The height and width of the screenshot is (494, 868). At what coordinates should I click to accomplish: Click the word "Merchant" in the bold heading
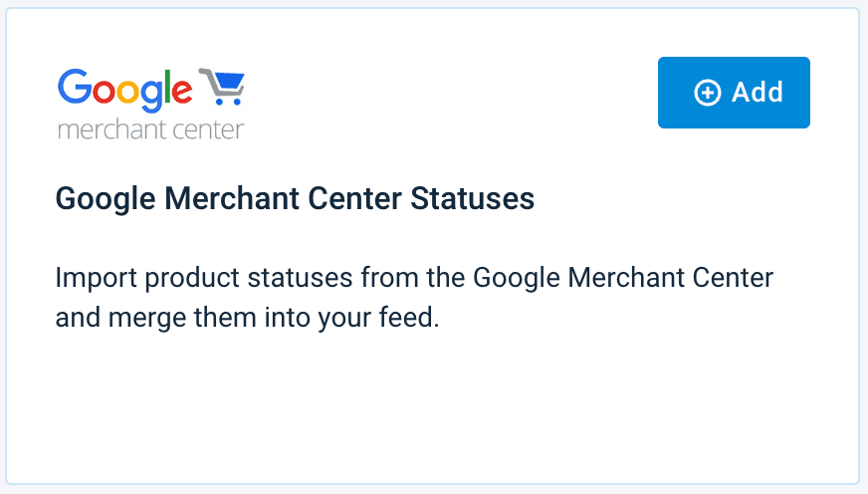coord(233,199)
